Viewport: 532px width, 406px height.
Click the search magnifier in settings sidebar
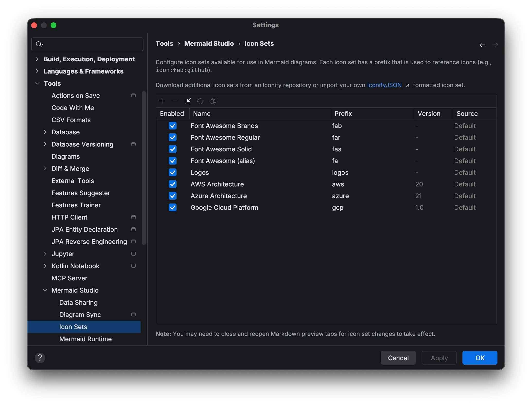point(39,44)
